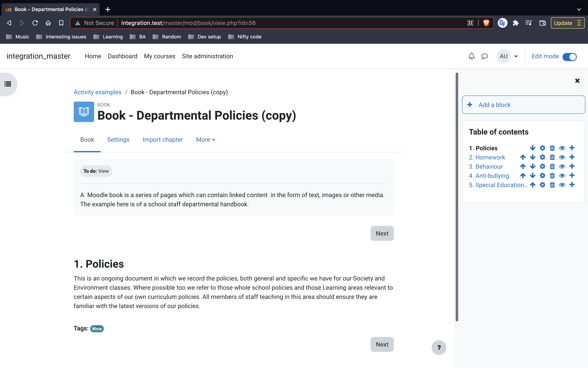Click the lower Next button below tags
The width and height of the screenshot is (588, 368).
pyautogui.click(x=382, y=344)
